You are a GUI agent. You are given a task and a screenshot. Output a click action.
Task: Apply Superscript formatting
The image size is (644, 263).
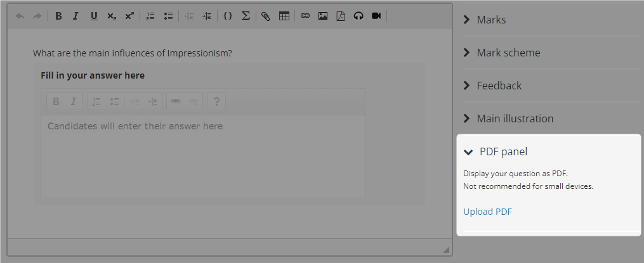click(x=130, y=16)
